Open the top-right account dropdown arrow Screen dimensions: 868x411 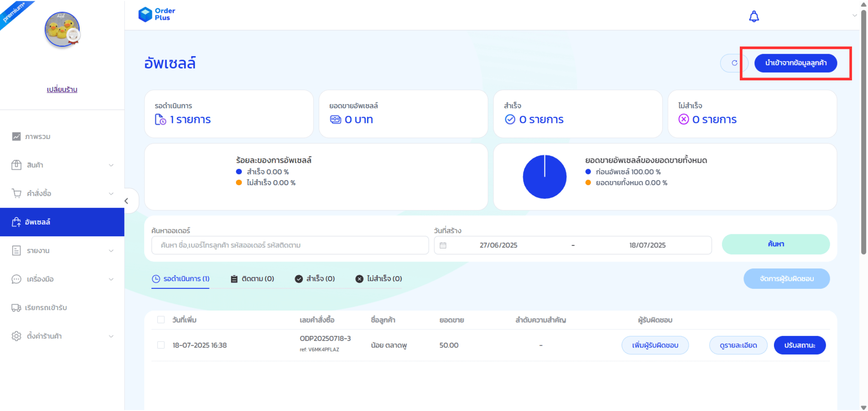[854, 16]
